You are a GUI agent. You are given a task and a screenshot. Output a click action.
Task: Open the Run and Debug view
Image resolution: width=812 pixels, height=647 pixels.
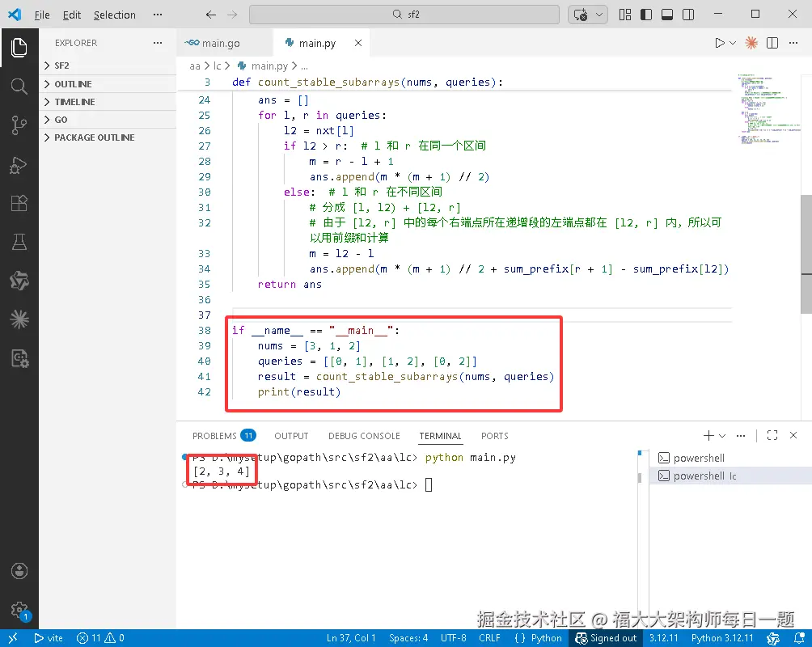point(19,165)
